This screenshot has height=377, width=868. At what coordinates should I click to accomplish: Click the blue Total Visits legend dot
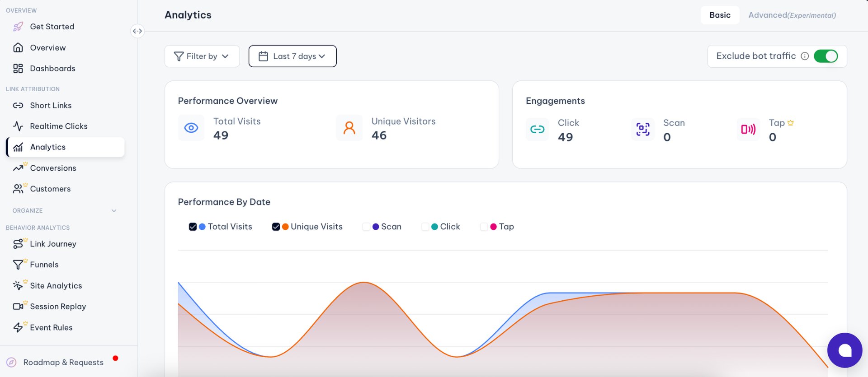pos(202,227)
